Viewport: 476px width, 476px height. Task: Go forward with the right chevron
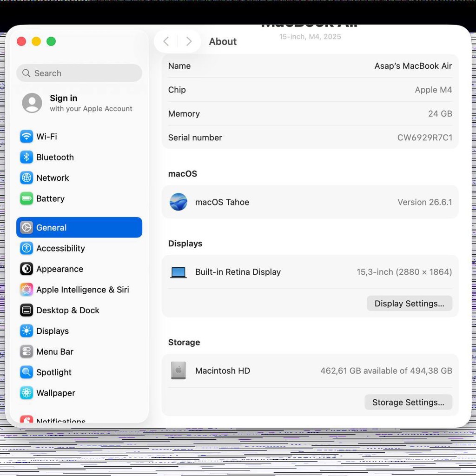pos(189,41)
